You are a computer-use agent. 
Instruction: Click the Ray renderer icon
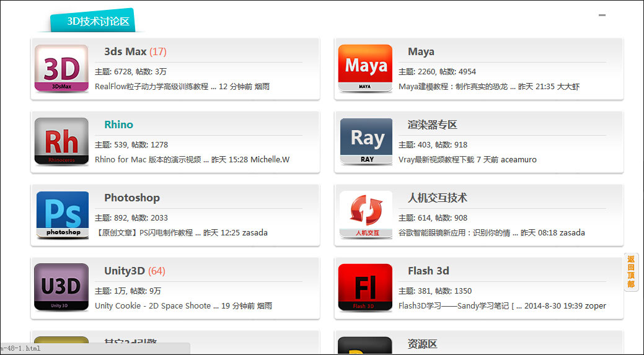tap(365, 141)
